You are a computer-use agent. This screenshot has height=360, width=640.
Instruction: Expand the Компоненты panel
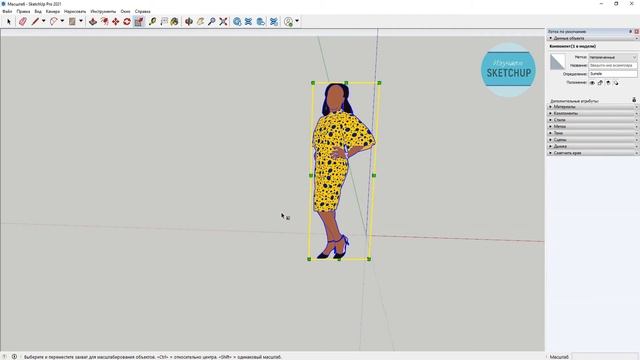point(592,113)
